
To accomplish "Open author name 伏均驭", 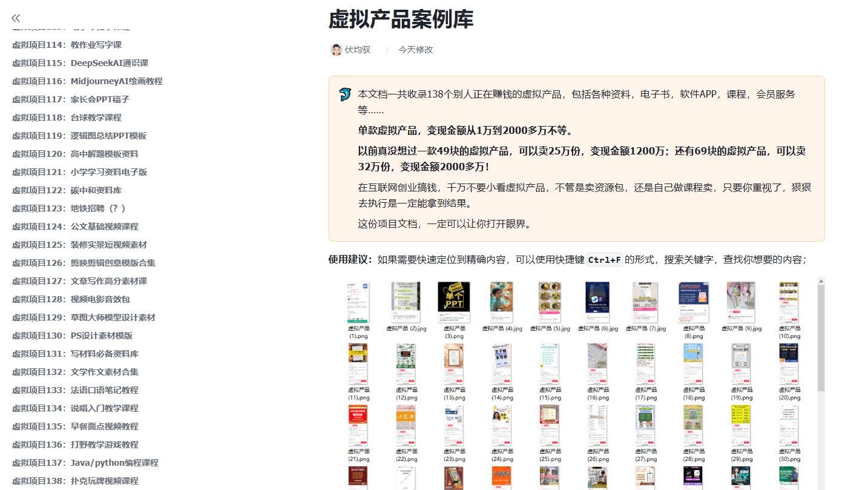I will (x=358, y=50).
